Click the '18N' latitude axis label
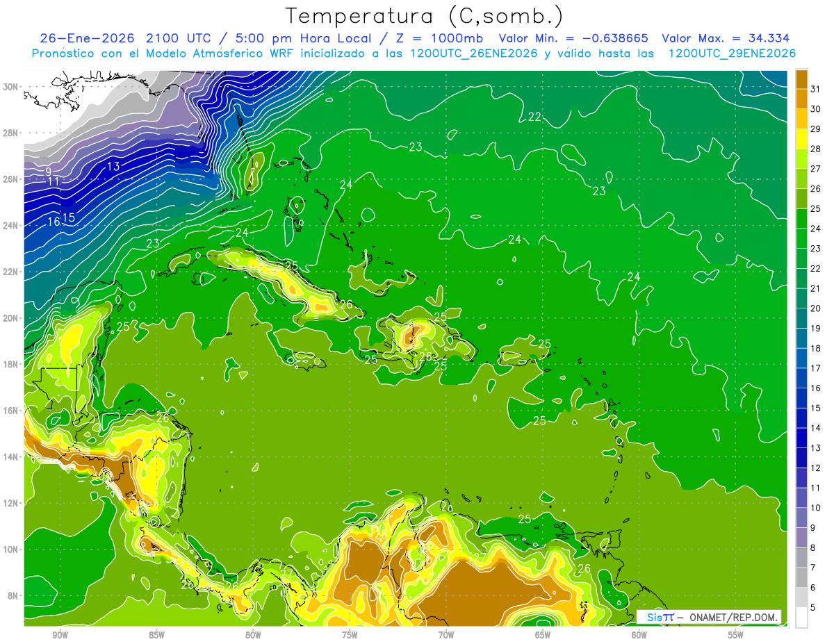This screenshot has width=834, height=644. pyautogui.click(x=12, y=364)
